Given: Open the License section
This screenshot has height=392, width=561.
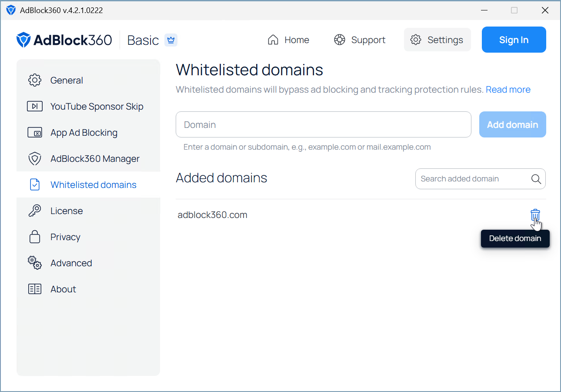Looking at the screenshot, I should click(x=88, y=211).
